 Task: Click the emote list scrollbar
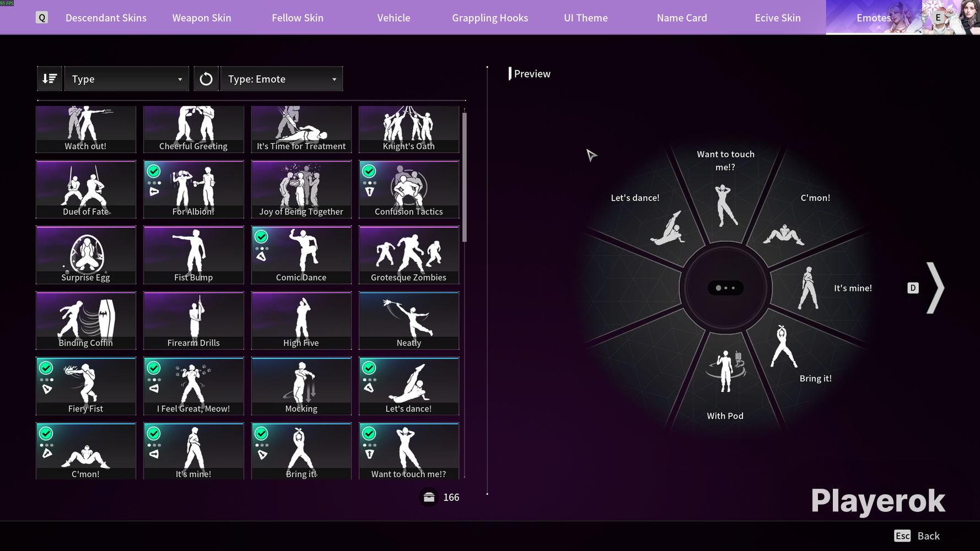tap(465, 176)
